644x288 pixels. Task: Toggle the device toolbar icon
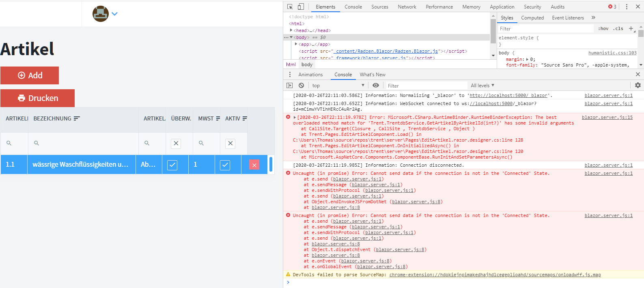[301, 6]
